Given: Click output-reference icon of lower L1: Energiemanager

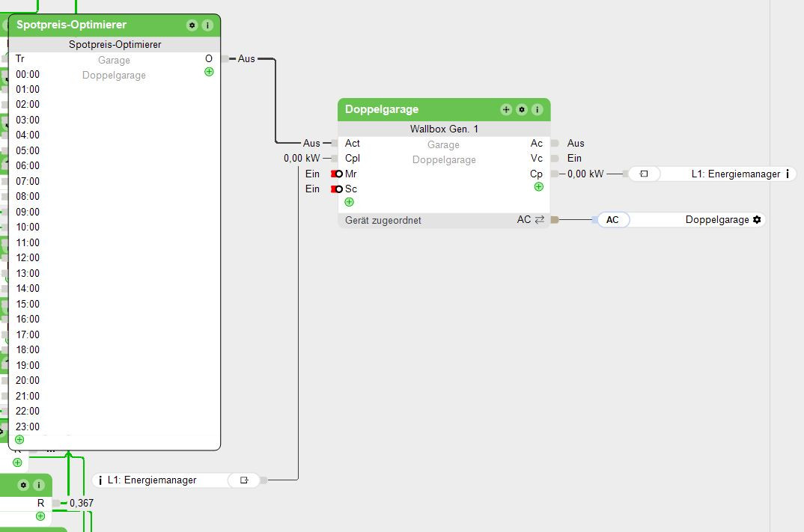Looking at the screenshot, I should coord(244,481).
